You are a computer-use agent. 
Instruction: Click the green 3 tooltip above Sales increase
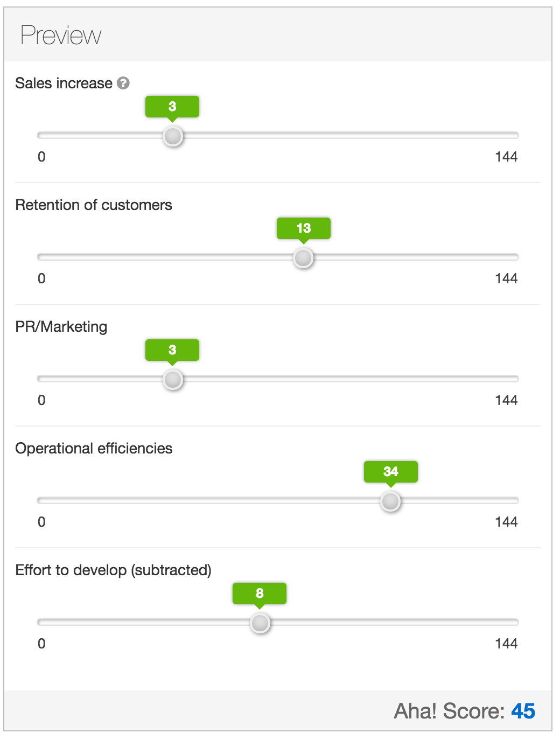tap(172, 107)
